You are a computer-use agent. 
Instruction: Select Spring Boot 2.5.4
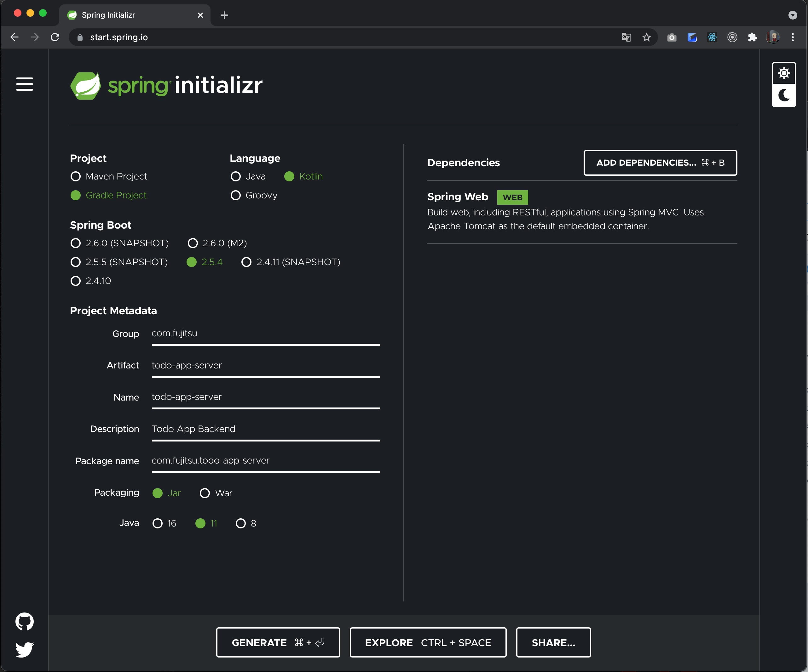[x=205, y=262]
